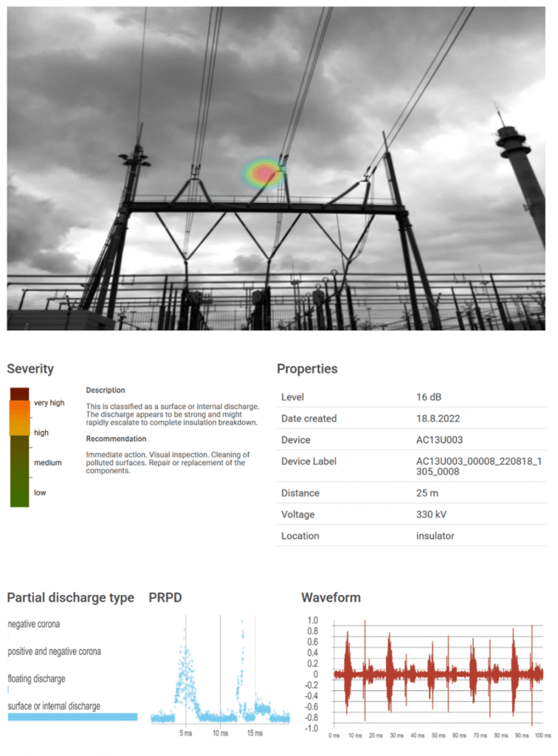This screenshot has width=558, height=756.
Task: Click the waveform chart plot area
Action: point(438,674)
